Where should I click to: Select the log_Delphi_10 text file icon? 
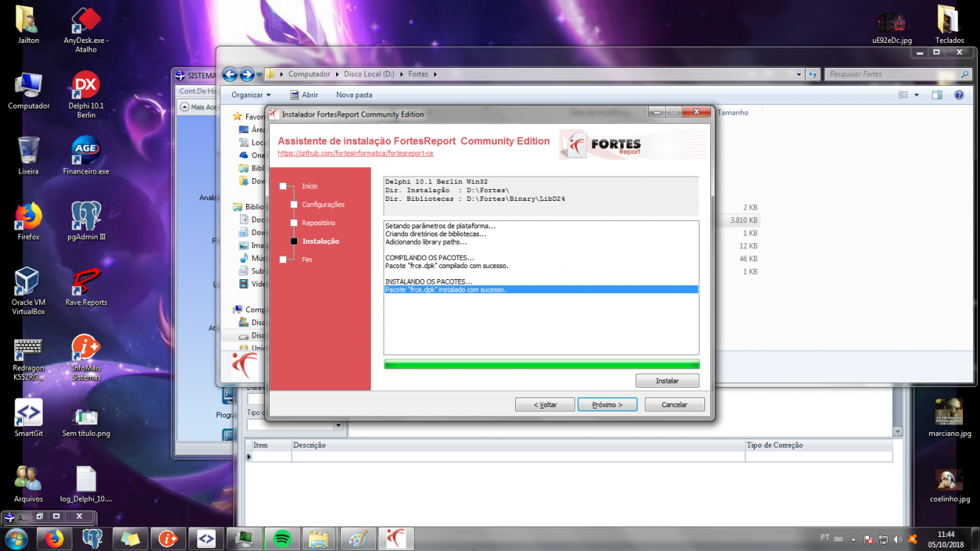(x=86, y=483)
